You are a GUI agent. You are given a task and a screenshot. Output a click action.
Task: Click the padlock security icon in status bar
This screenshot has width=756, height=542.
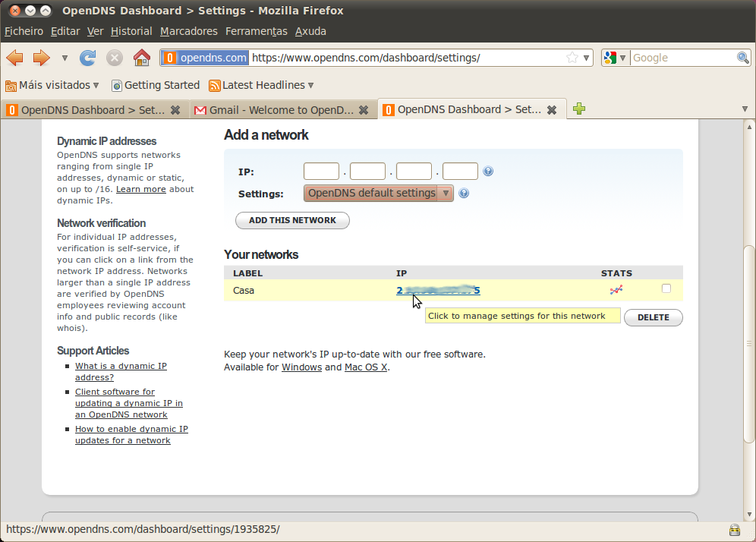[734, 530]
